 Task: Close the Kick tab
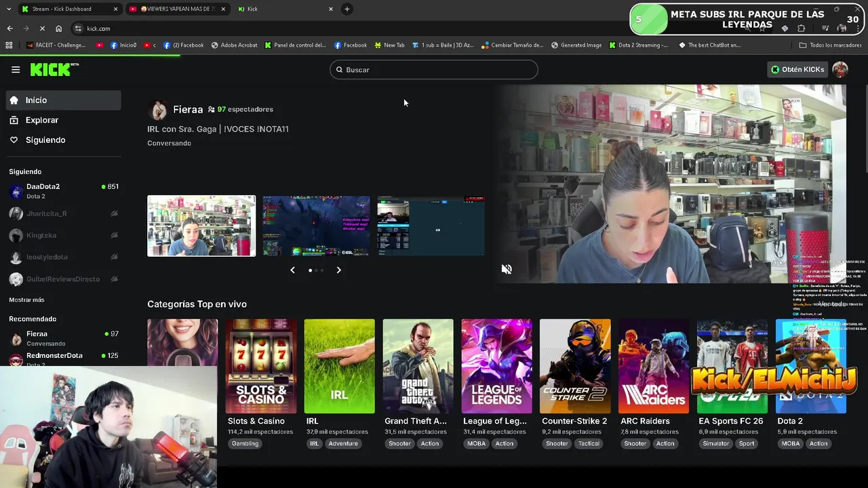pyautogui.click(x=331, y=9)
